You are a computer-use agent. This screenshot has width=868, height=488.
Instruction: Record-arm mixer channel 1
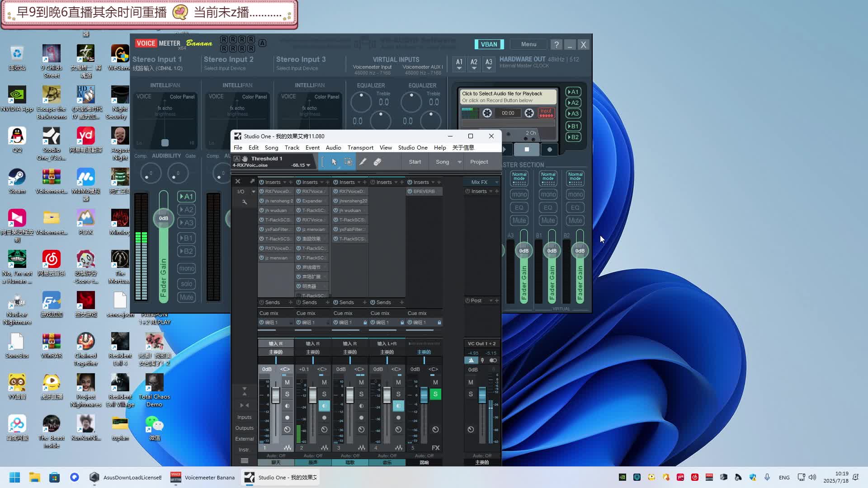(287, 418)
